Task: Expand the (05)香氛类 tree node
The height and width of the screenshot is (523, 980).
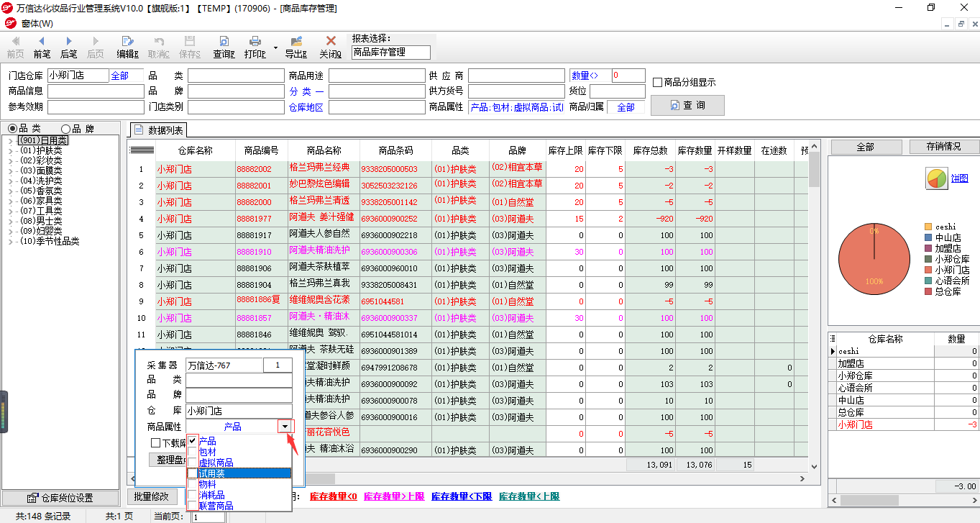Action: point(10,191)
